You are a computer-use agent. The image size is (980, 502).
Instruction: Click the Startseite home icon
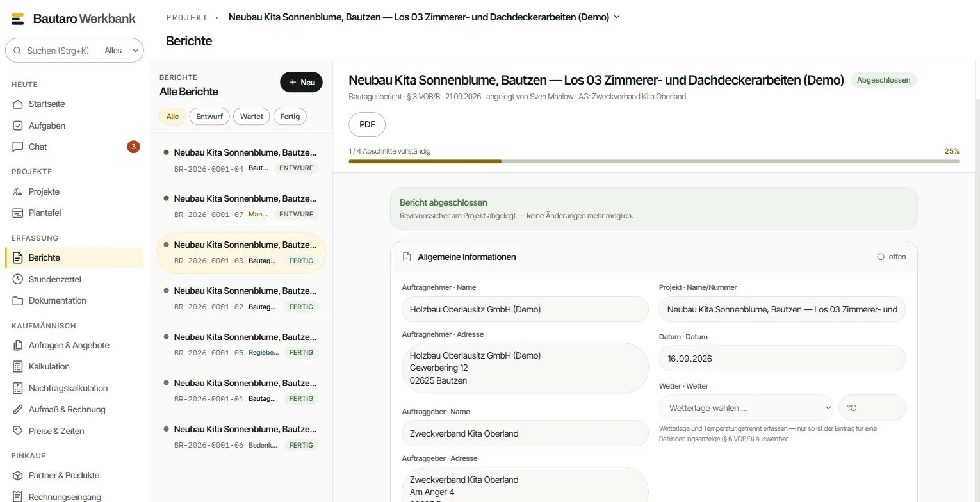tap(18, 104)
